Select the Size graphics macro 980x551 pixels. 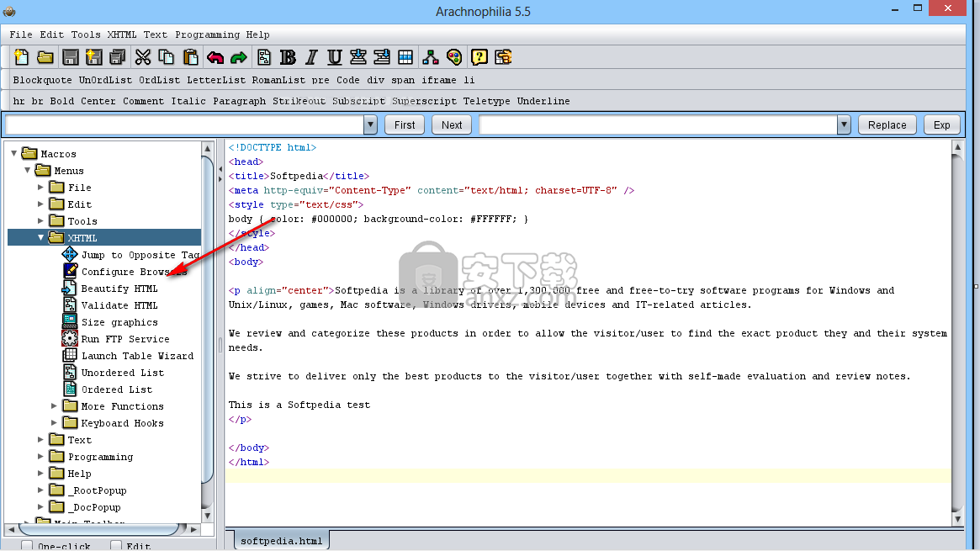tap(119, 322)
